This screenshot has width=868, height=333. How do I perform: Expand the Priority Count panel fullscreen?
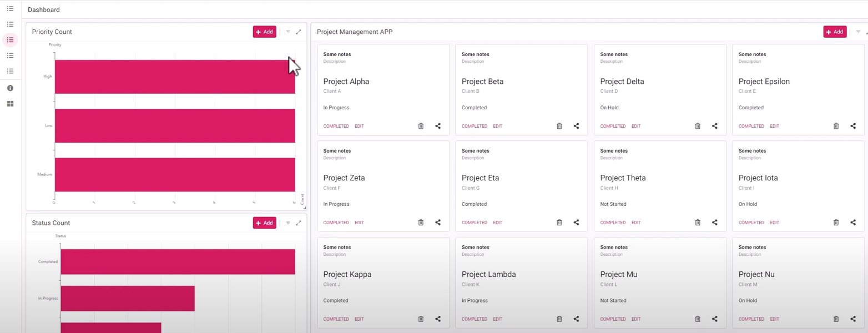299,32
